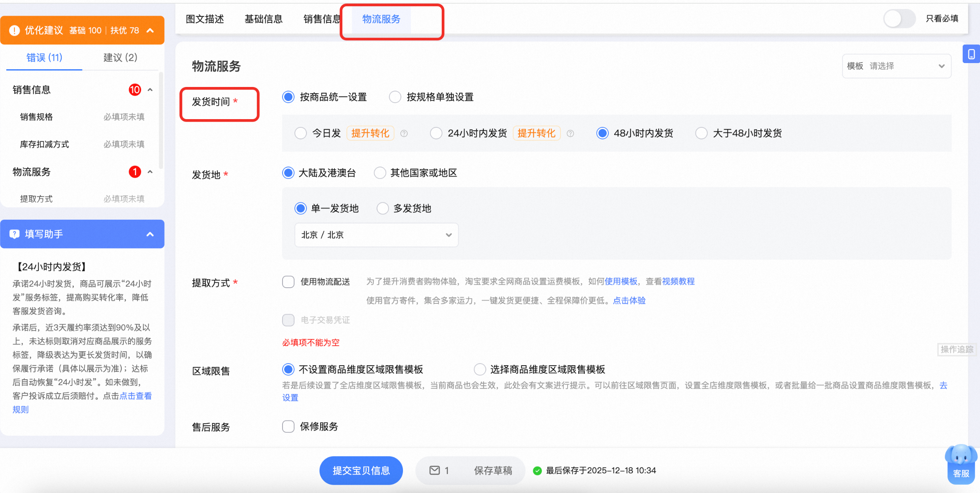
Task: Select 选择商品维度区域限售模板 option
Action: point(480,369)
